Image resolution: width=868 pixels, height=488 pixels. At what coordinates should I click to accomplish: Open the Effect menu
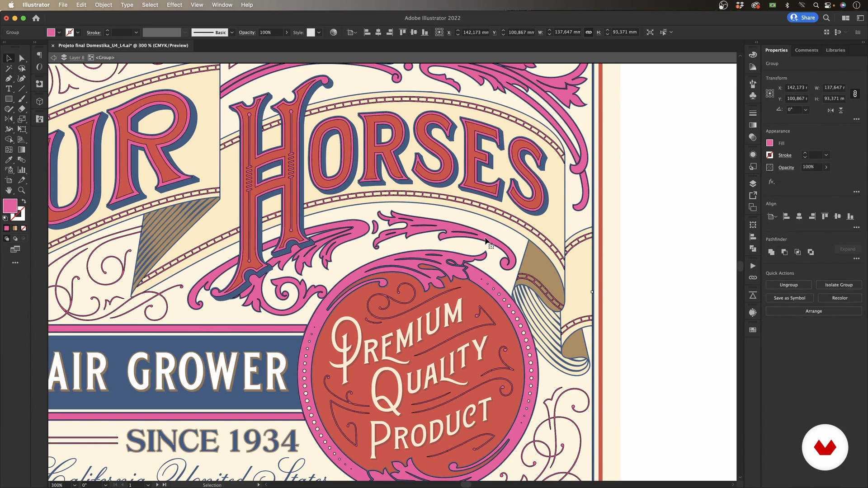pos(175,5)
